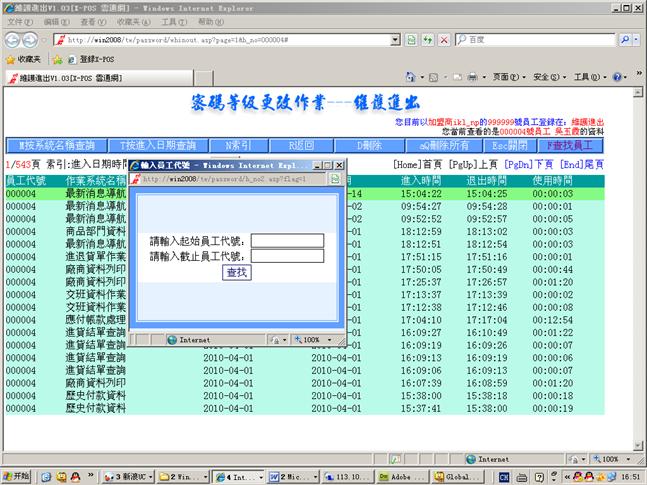Open the 查看 (View) menu
The height and width of the screenshot is (485, 647).
point(89,21)
